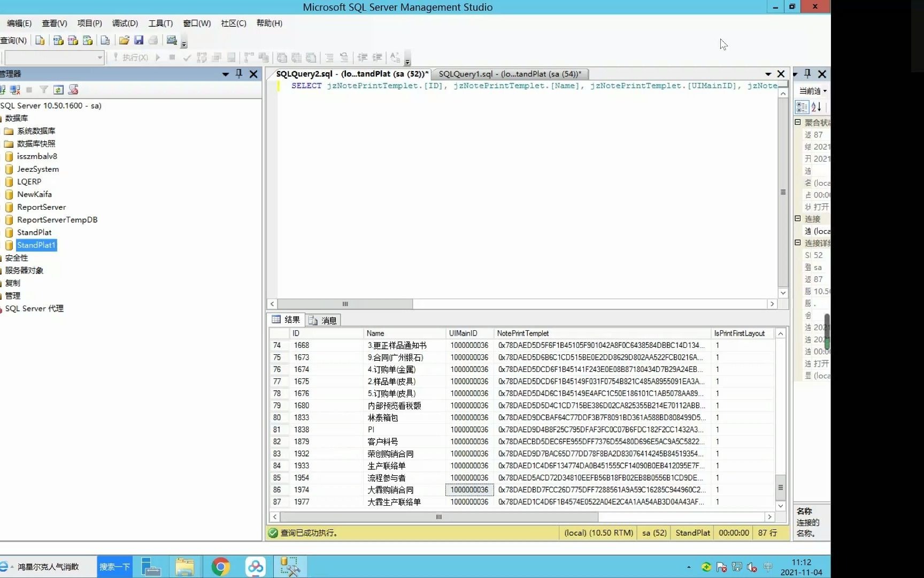
Task: Click the Increase Indent toolbar icon
Action: coord(378,57)
